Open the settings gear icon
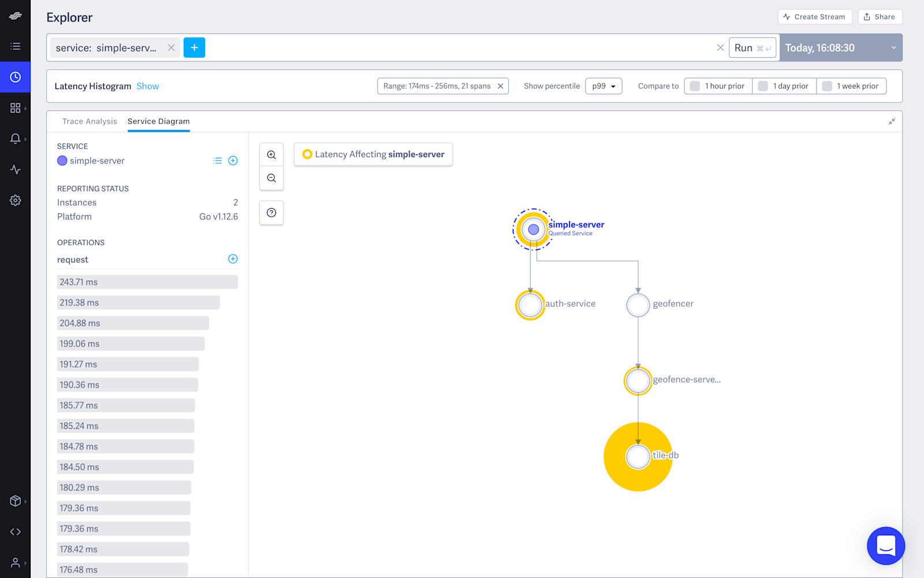Screen dimensions: 924x578 16,201
